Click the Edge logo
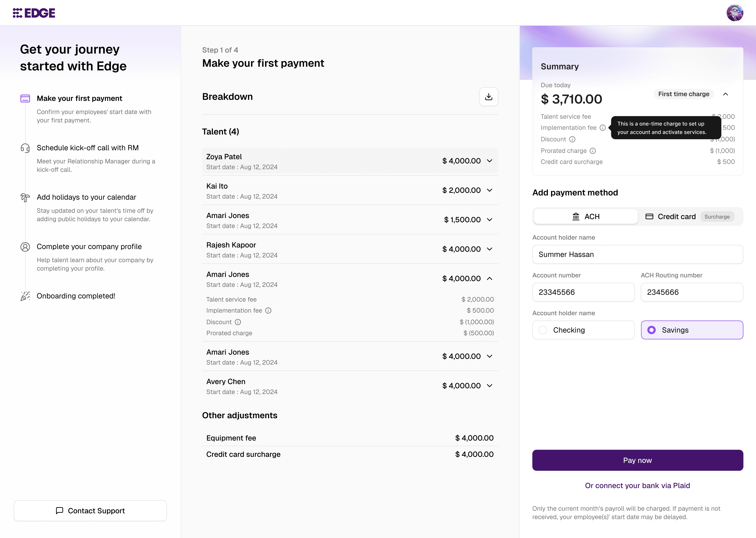The height and width of the screenshot is (538, 756). point(34,13)
